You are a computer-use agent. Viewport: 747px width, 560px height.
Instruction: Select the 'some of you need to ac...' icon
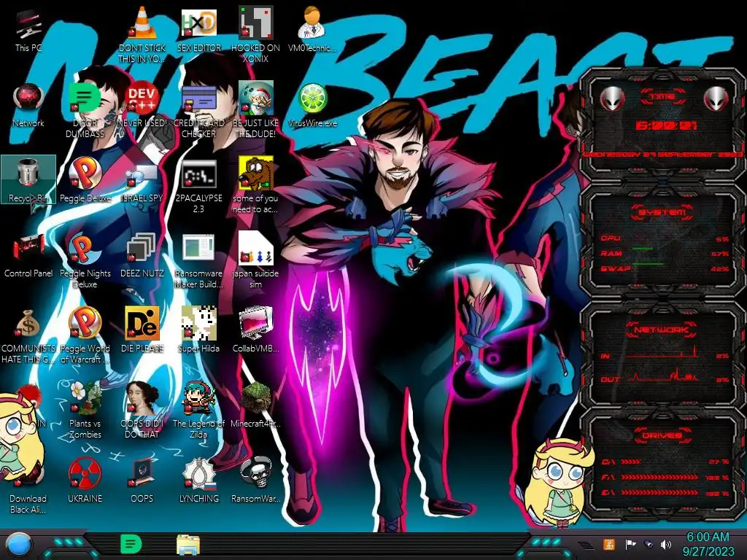255,186
